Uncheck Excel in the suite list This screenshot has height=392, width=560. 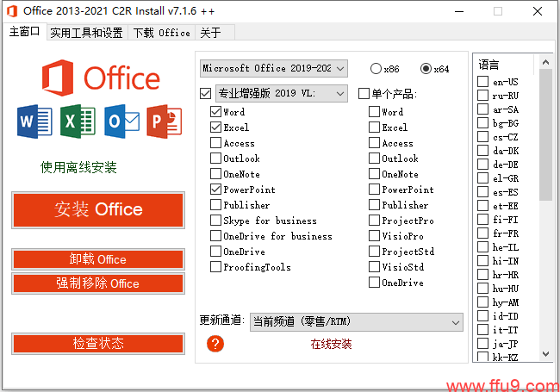click(215, 128)
